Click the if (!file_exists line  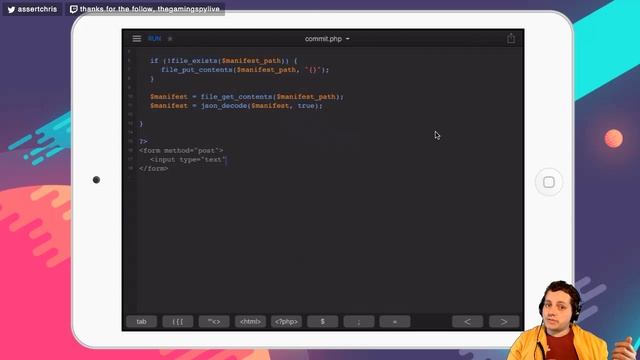coord(224,61)
